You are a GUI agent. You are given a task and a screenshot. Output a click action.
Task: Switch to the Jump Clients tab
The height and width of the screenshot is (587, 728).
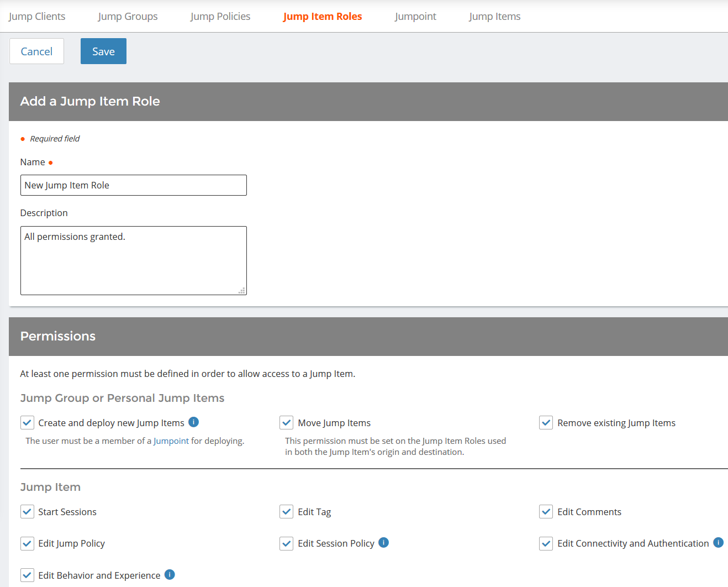(x=36, y=16)
